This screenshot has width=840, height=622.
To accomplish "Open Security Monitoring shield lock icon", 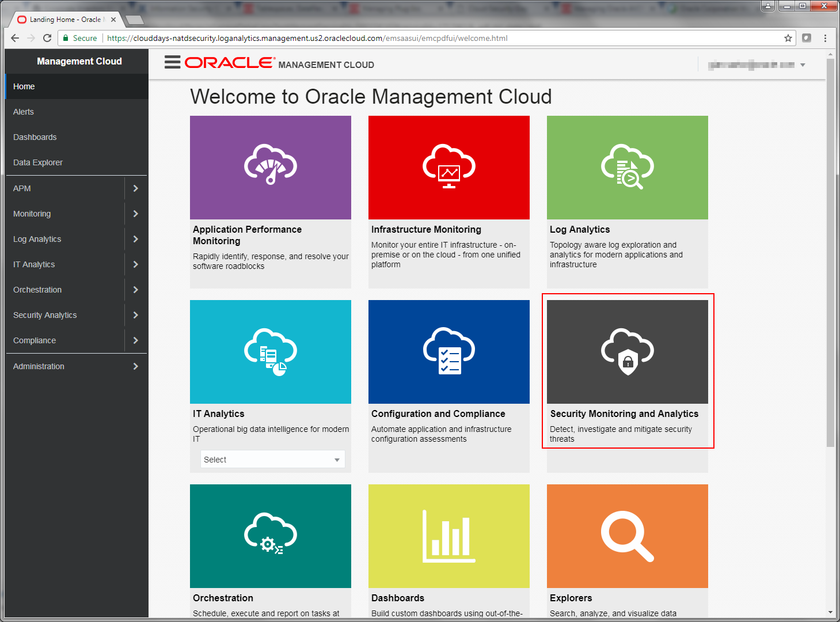I will pyautogui.click(x=628, y=351).
